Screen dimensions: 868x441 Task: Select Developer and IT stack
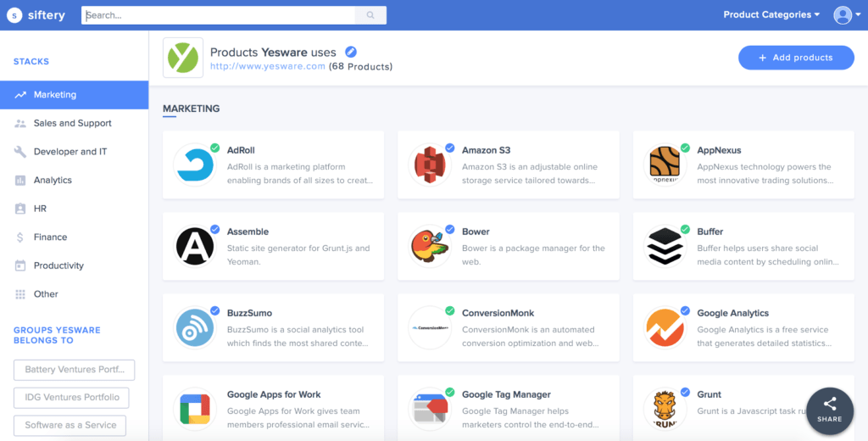[x=75, y=152]
